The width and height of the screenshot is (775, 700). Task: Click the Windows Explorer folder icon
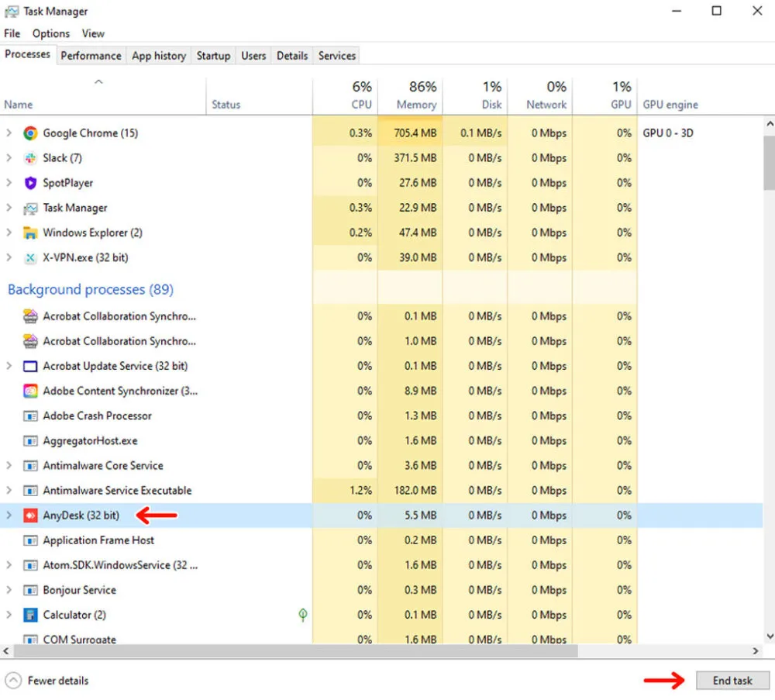pyautogui.click(x=30, y=233)
